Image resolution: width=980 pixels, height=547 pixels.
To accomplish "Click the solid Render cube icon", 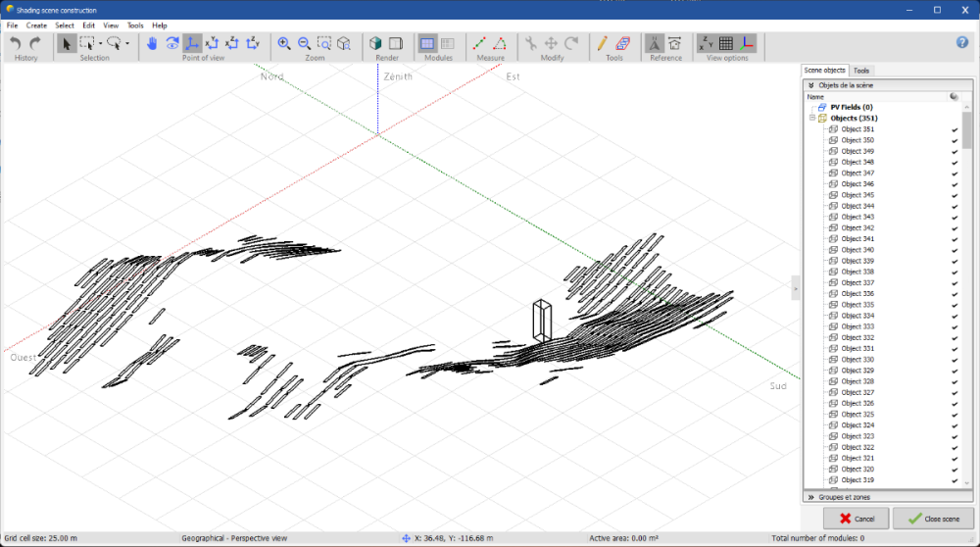I will (375, 43).
